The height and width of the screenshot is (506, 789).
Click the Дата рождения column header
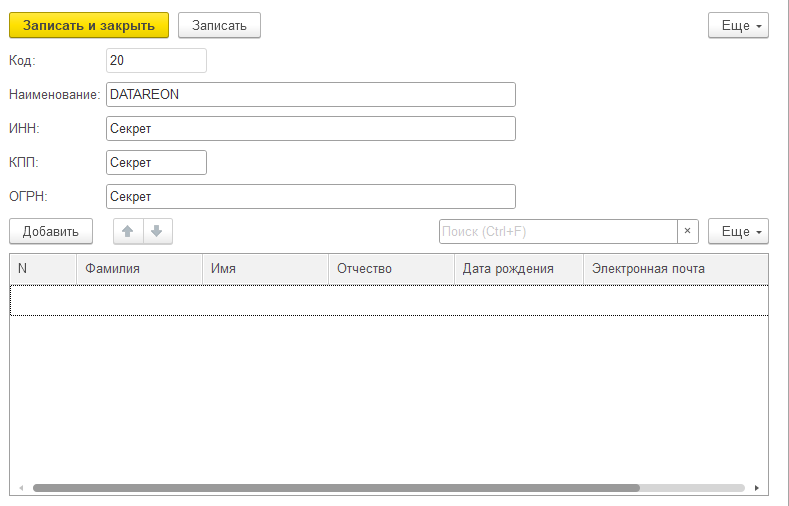517,269
